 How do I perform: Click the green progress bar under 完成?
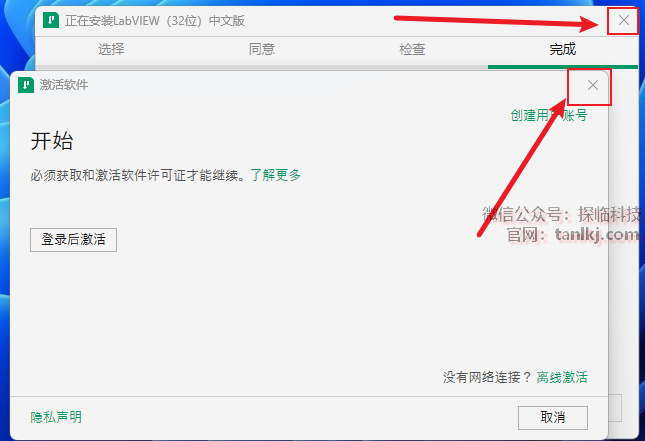(x=563, y=67)
